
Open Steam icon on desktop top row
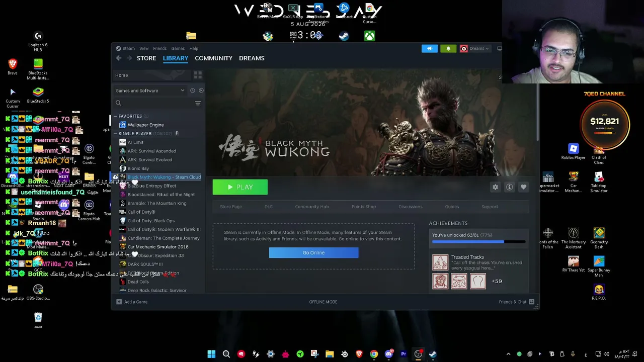(344, 36)
